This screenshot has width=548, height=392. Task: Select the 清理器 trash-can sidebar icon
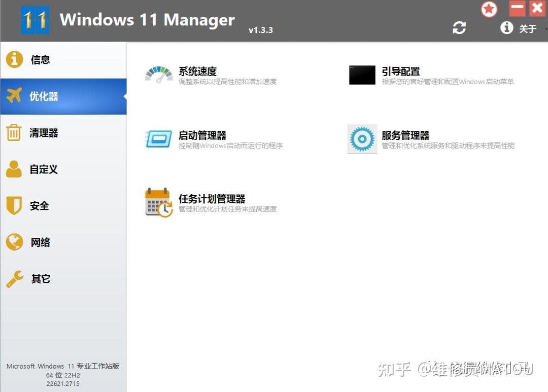tap(14, 132)
